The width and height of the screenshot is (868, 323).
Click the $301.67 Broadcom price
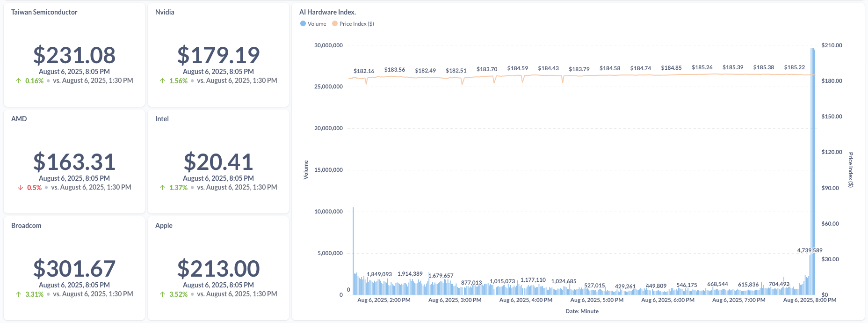click(74, 269)
